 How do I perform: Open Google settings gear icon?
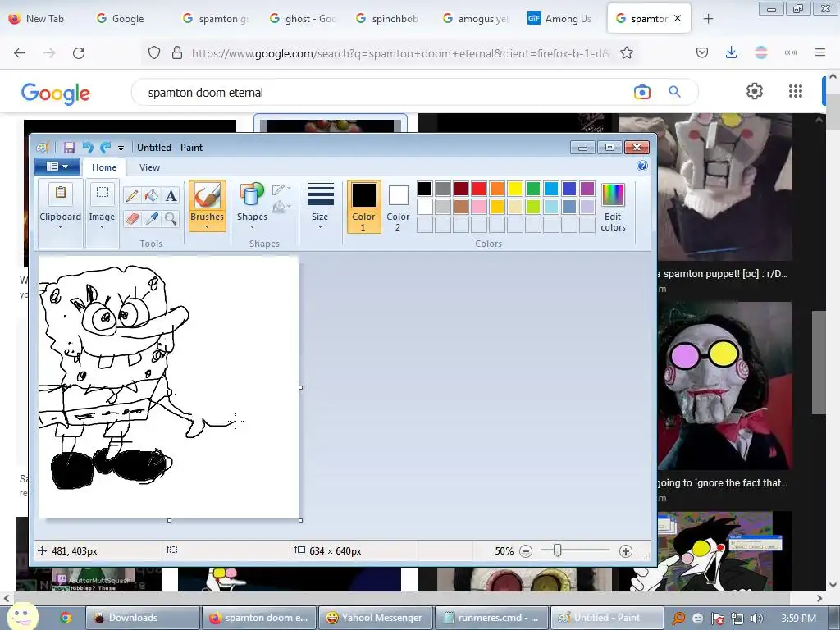(755, 91)
